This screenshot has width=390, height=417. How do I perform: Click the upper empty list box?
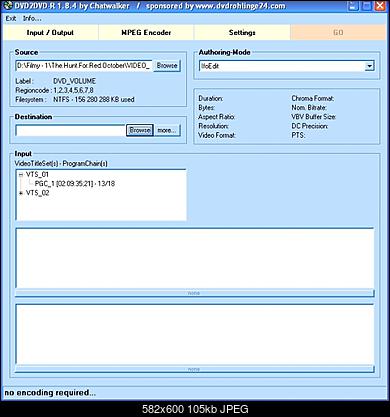(195, 258)
